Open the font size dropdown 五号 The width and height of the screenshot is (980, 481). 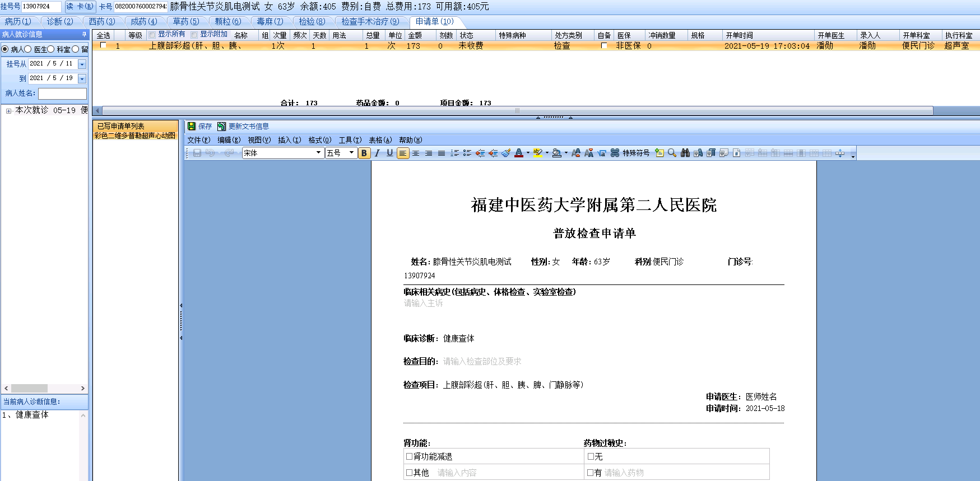[351, 153]
